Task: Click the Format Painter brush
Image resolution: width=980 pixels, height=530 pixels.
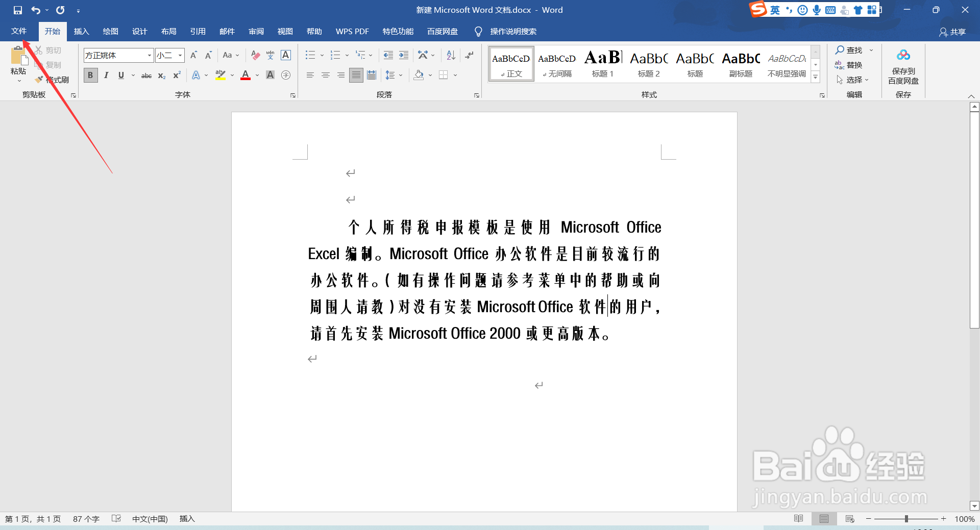Action: point(39,80)
